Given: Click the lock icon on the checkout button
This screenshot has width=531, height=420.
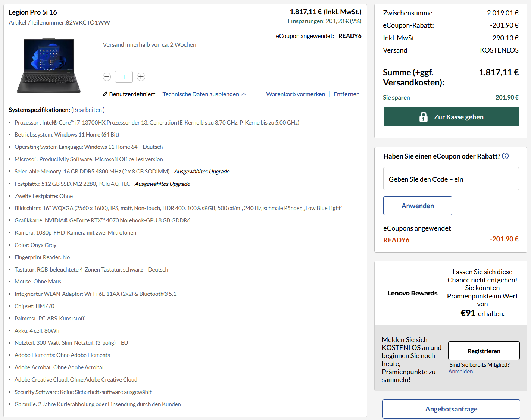Looking at the screenshot, I should click(423, 117).
